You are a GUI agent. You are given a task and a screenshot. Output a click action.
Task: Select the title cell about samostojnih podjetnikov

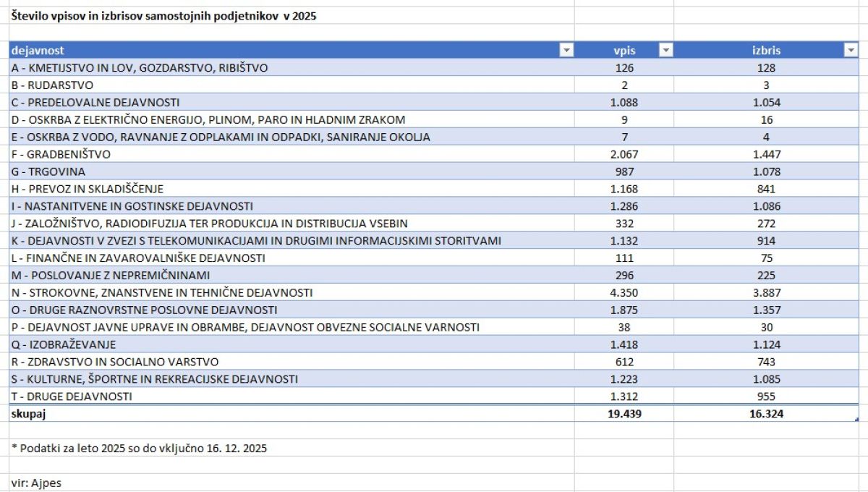[163, 16]
